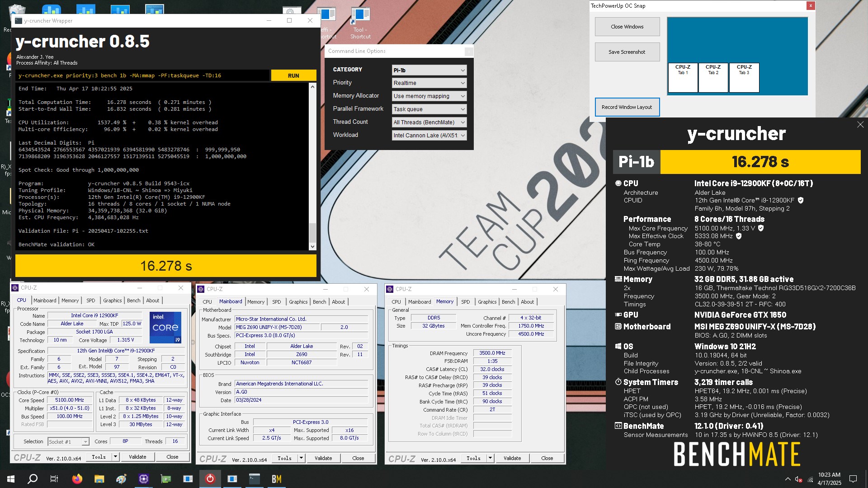
Task: Open the notification center icon
Action: pos(853,479)
